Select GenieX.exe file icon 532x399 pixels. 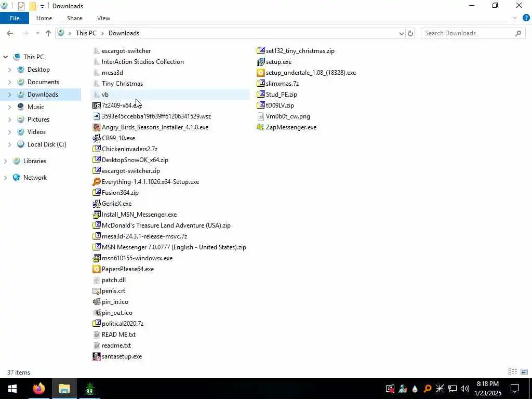coord(96,204)
